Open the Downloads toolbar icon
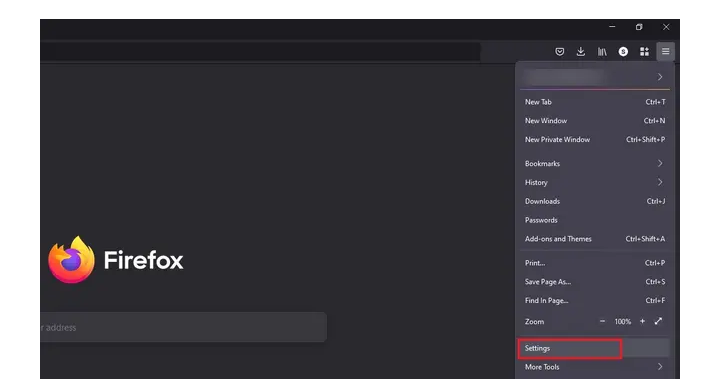 click(580, 52)
